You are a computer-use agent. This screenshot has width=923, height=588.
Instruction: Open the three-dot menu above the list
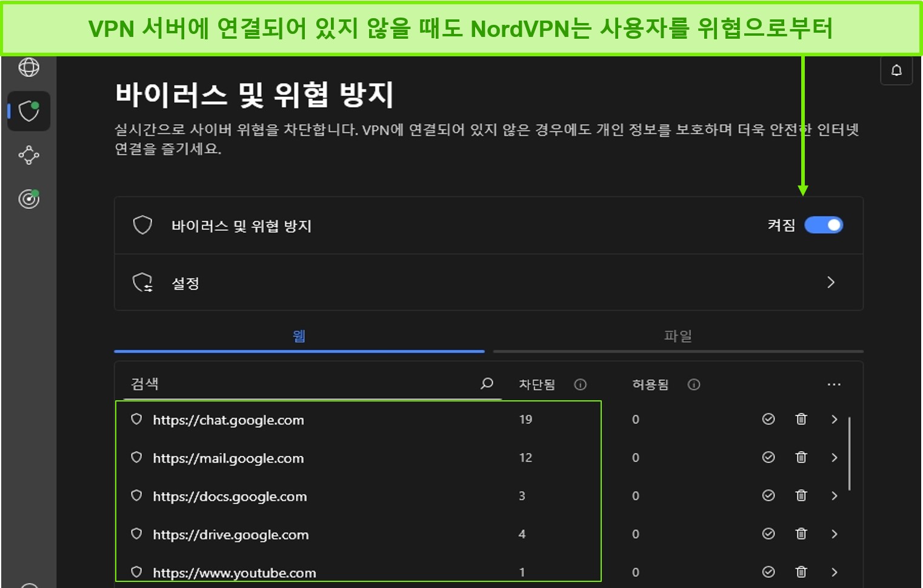click(835, 383)
